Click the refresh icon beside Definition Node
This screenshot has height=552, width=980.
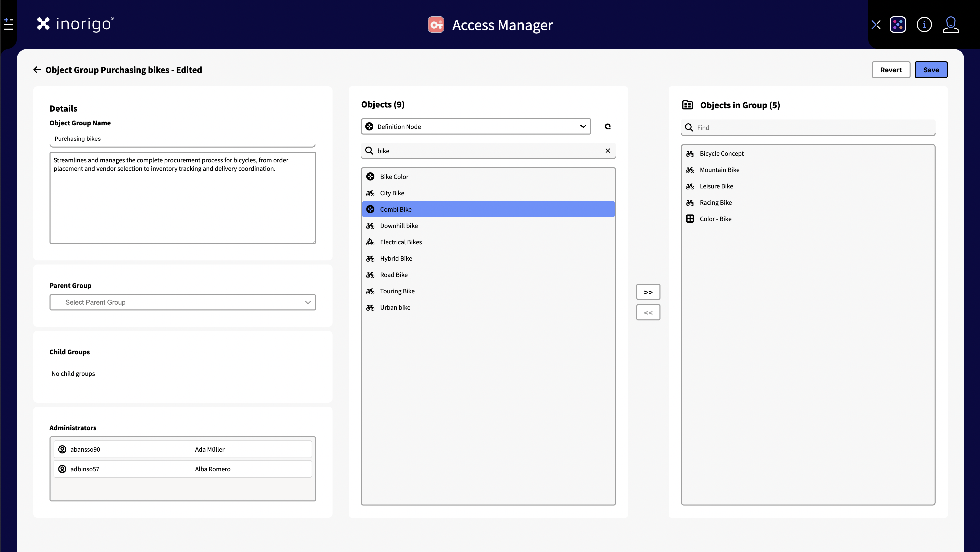tap(608, 126)
